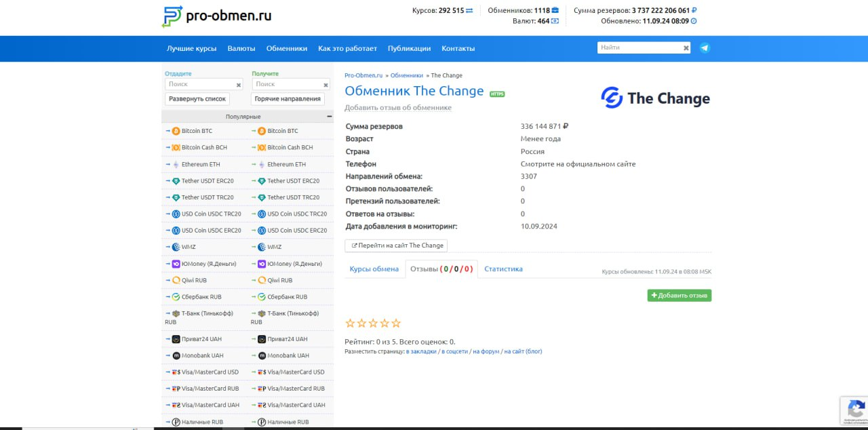This screenshot has height=430, width=868.
Task: Choose Наличные RUB in give column
Action: (202, 422)
